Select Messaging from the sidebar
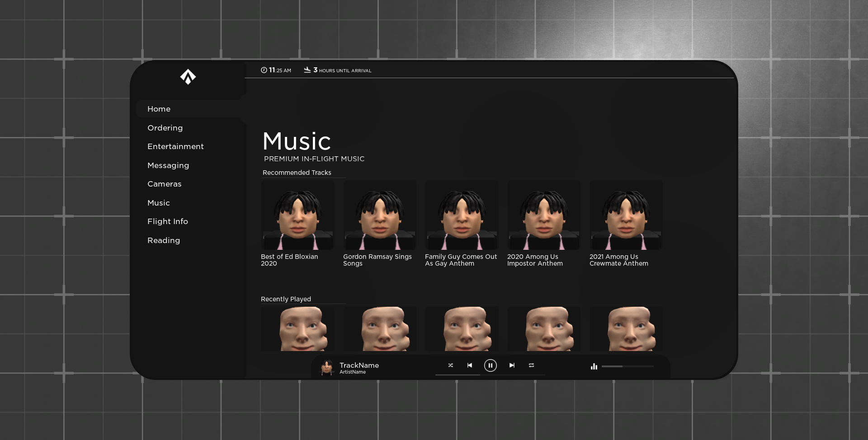Viewport: 868px width, 440px height. (x=168, y=165)
